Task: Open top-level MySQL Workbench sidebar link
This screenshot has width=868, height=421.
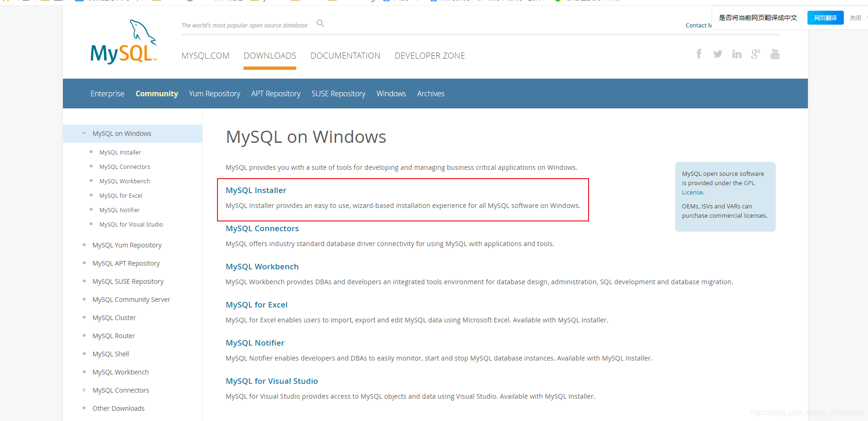Action: pyautogui.click(x=121, y=372)
